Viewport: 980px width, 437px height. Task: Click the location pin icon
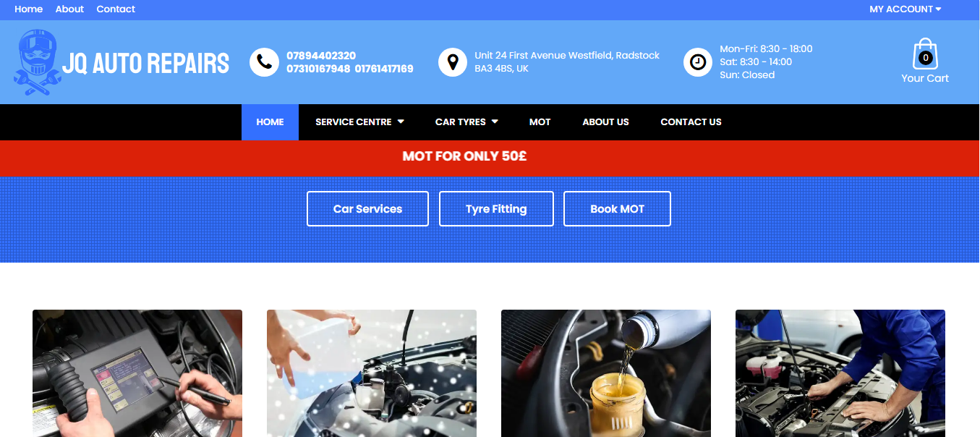click(453, 62)
